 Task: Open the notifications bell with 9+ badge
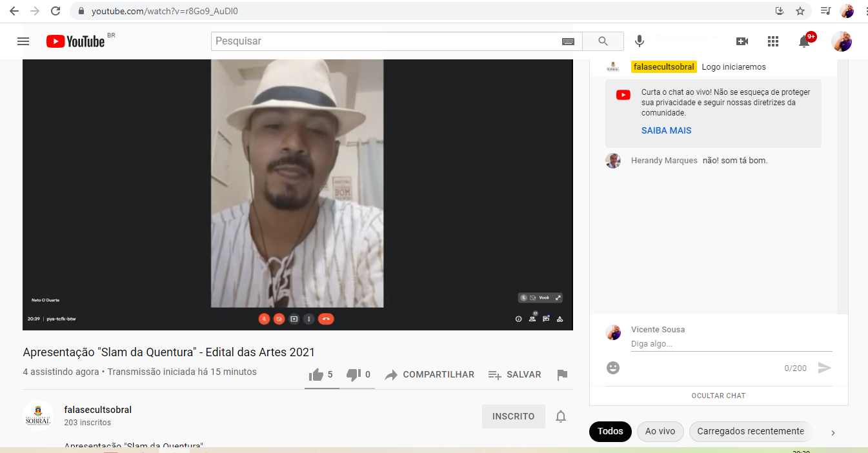pos(804,41)
